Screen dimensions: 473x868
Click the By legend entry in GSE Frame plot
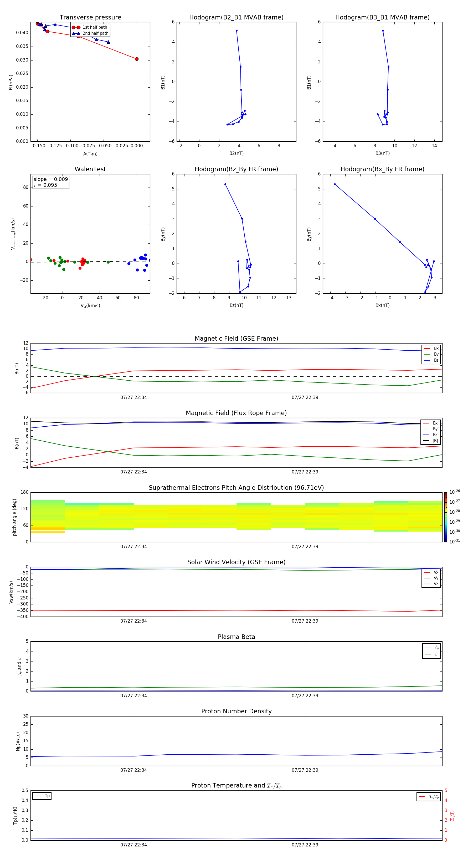tap(431, 354)
